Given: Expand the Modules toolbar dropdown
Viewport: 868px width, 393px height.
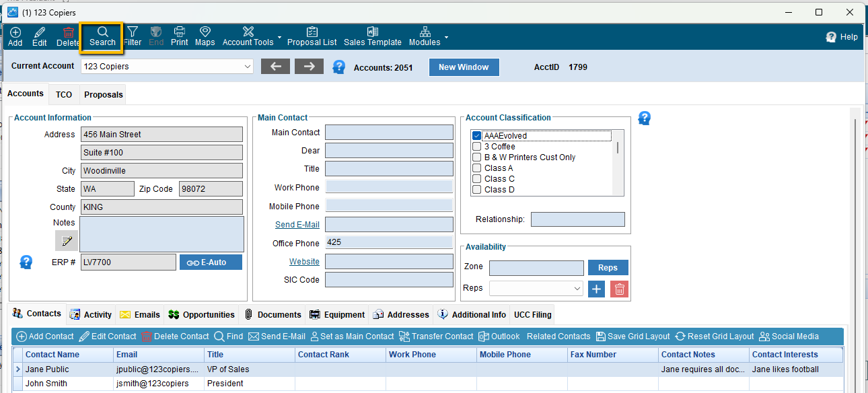Looking at the screenshot, I should 446,37.
